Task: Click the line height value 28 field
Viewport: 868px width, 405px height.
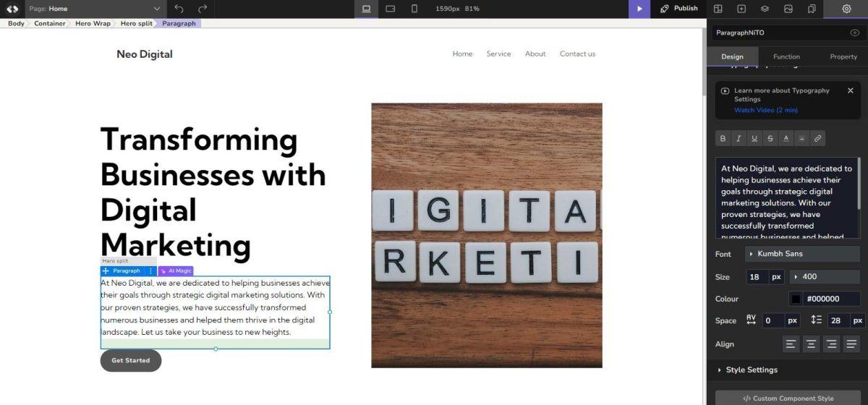Action: point(839,320)
